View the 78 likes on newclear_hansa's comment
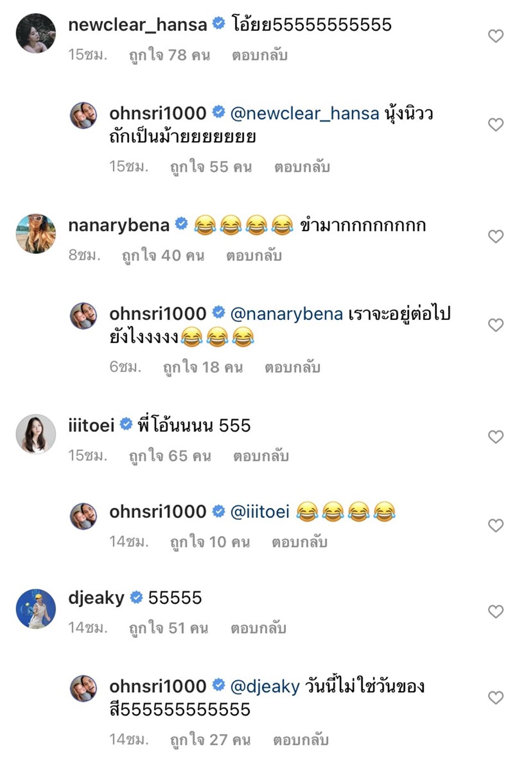 point(170,55)
